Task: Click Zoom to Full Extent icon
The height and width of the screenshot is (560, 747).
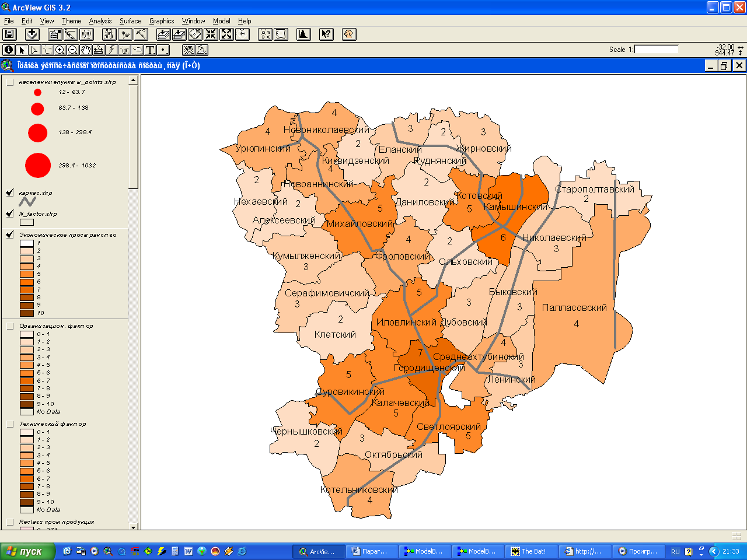Action: point(163,34)
